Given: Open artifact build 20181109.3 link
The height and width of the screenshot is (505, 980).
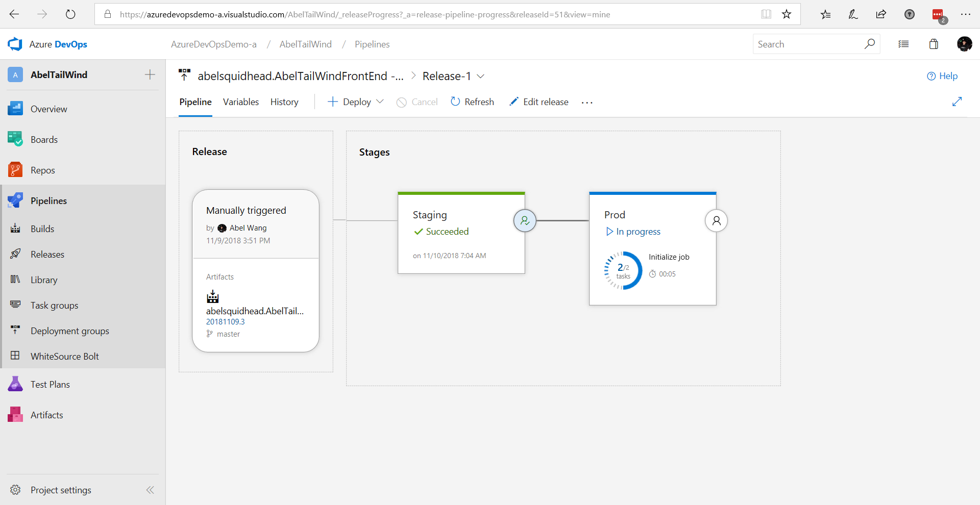Looking at the screenshot, I should (226, 322).
